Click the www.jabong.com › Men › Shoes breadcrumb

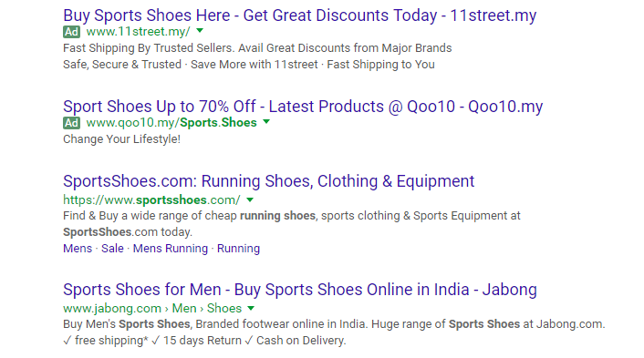click(x=152, y=309)
